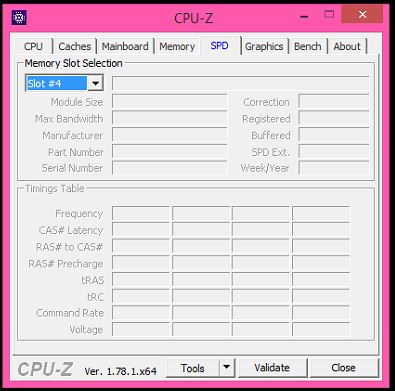Image resolution: width=395 pixels, height=391 pixels.
Task: Close the window with red X
Action: (362, 15)
